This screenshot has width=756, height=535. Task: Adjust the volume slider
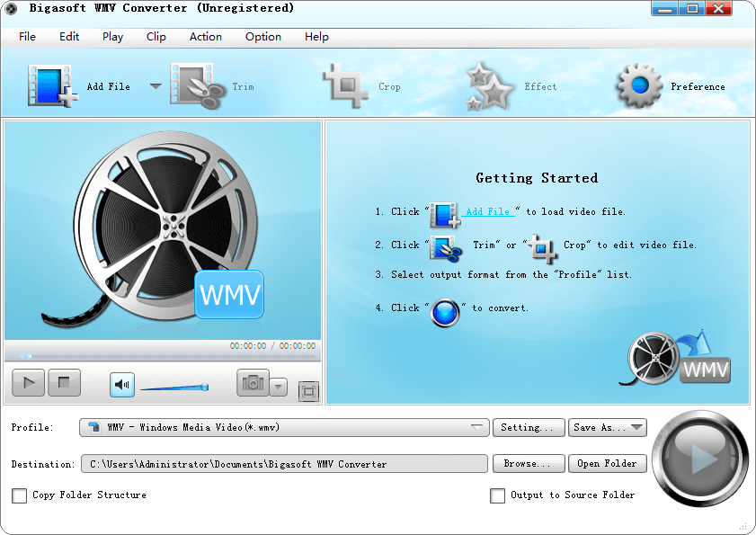[x=174, y=387]
